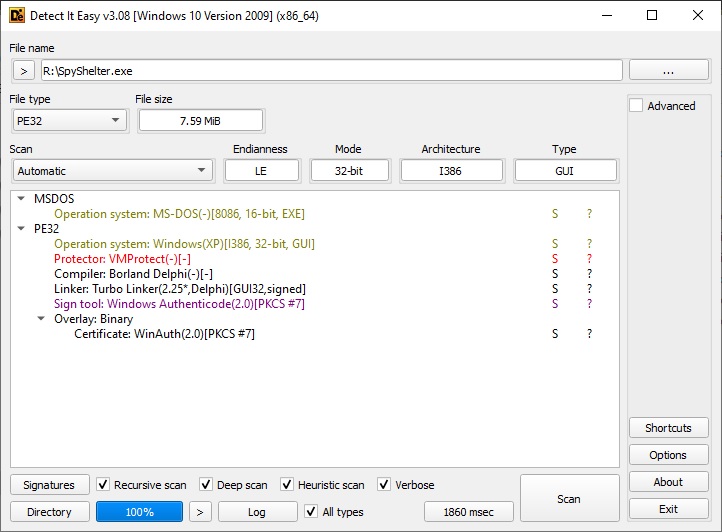Click the Exit button
This screenshot has height=532, width=722.
pos(669,509)
